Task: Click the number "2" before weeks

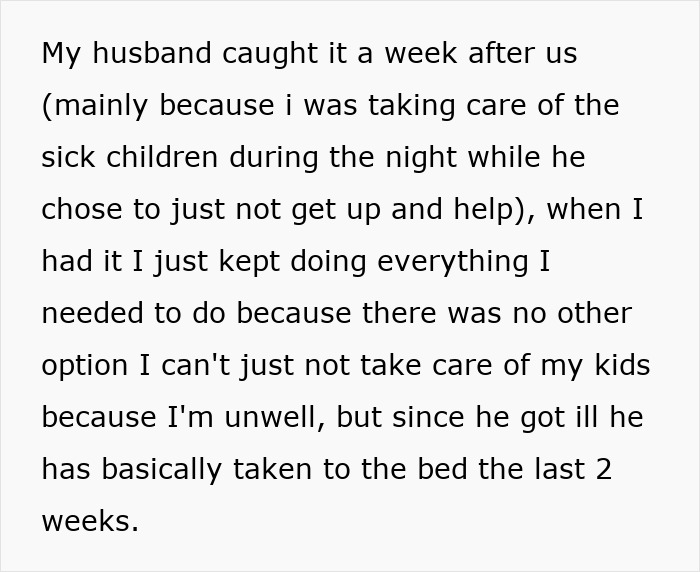Action: click(603, 469)
